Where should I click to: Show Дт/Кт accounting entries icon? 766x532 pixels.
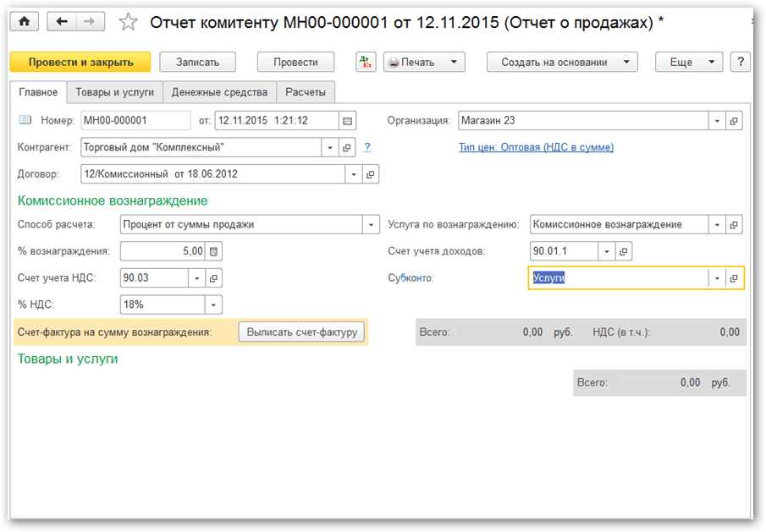366,62
